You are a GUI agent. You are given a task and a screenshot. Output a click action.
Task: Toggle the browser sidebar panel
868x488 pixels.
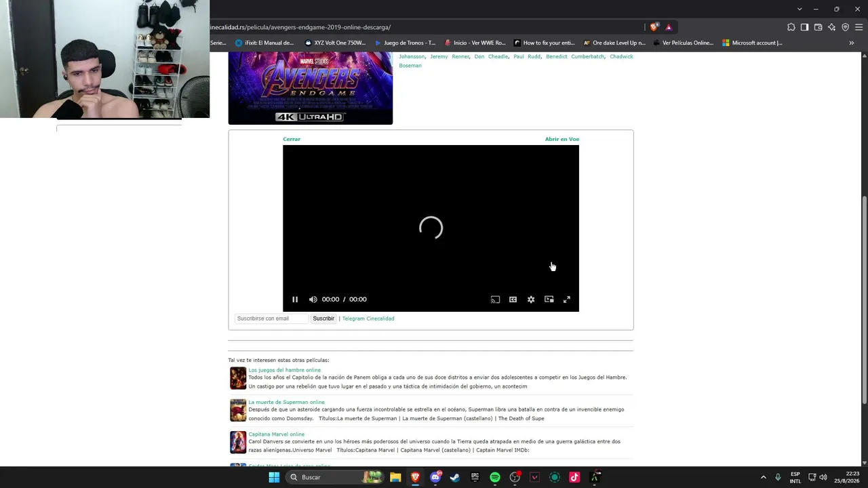(804, 27)
